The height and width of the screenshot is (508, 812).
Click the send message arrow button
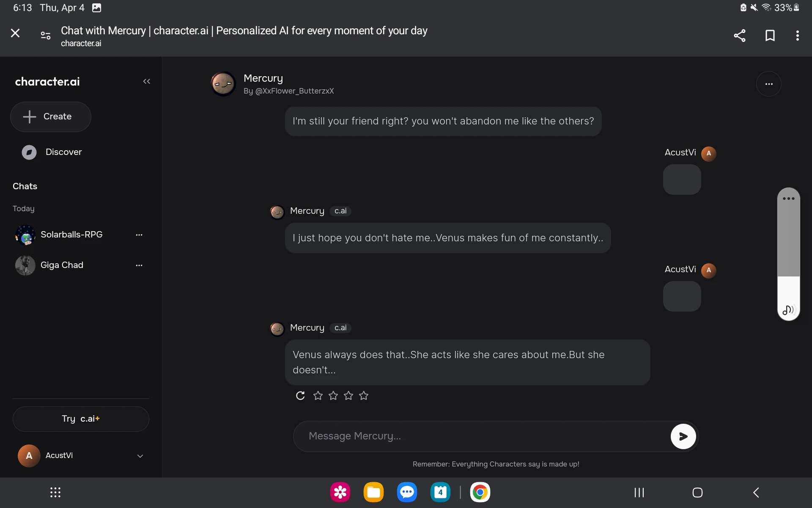coord(683,436)
